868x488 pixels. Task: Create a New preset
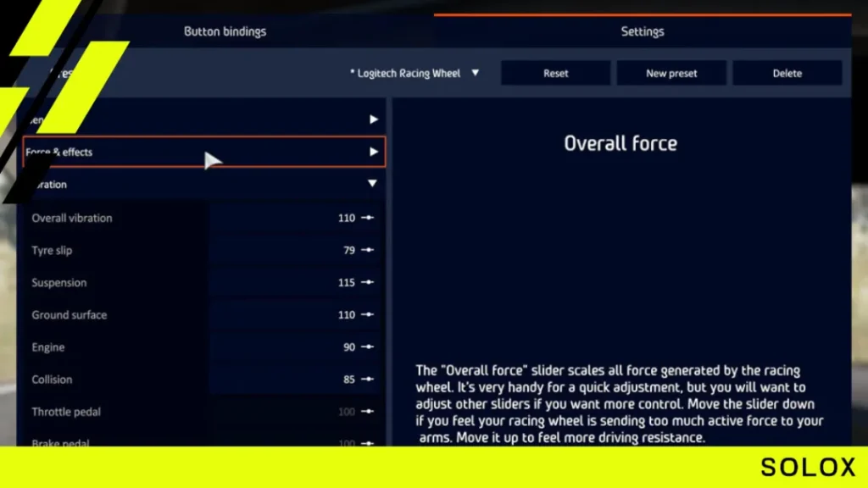point(671,73)
